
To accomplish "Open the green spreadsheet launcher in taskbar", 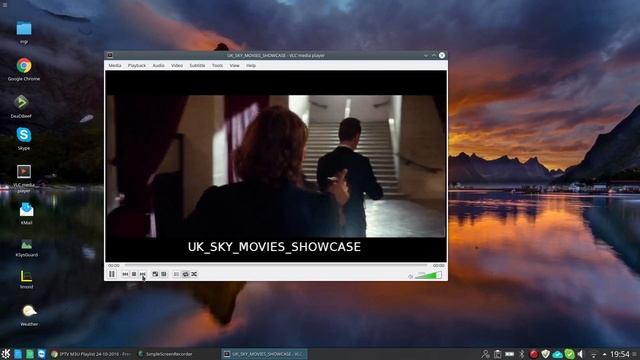I will 30,354.
